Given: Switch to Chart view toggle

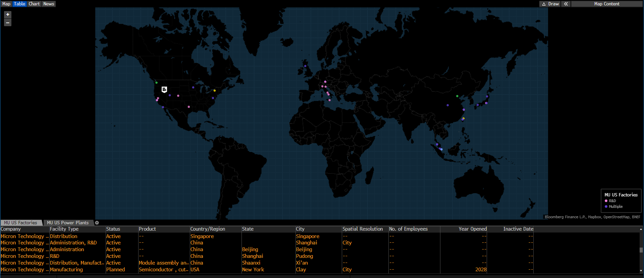Looking at the screenshot, I should [34, 4].
